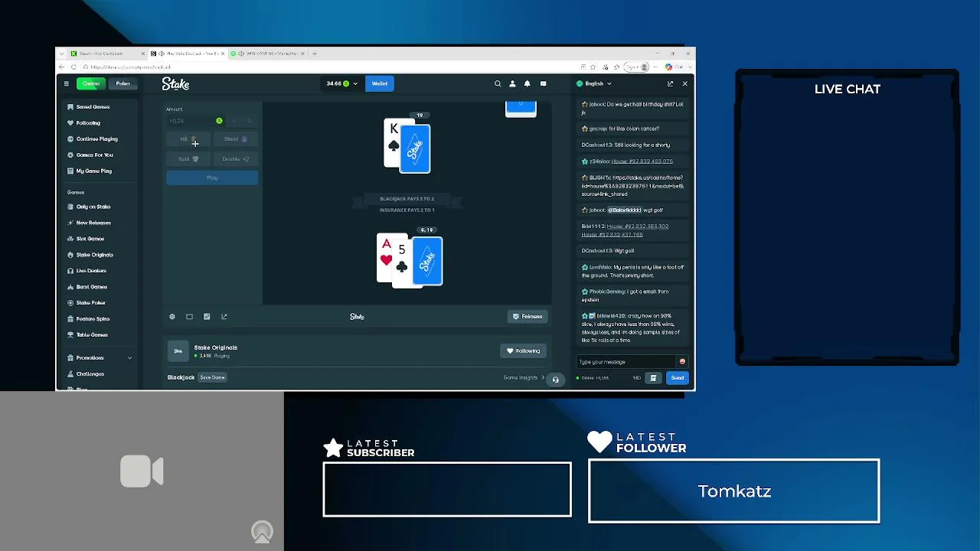
Task: Open the notifications bell
Action: click(x=527, y=83)
